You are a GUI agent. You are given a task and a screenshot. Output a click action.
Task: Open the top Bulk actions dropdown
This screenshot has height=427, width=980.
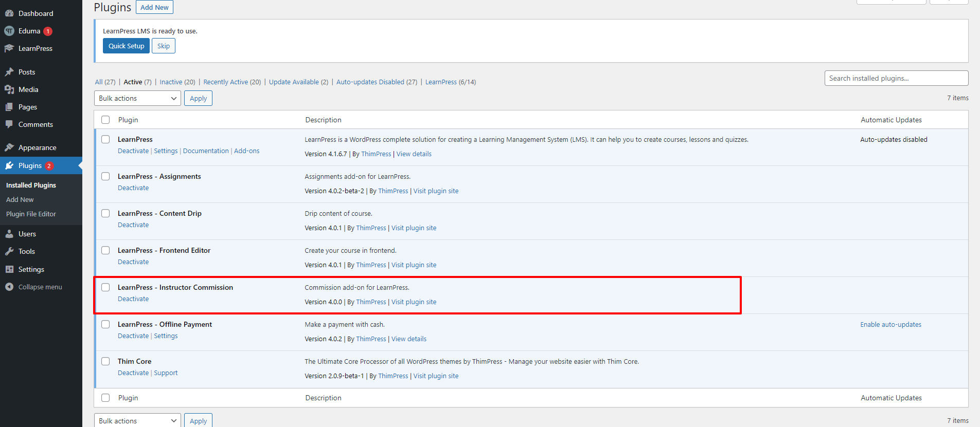tap(137, 98)
